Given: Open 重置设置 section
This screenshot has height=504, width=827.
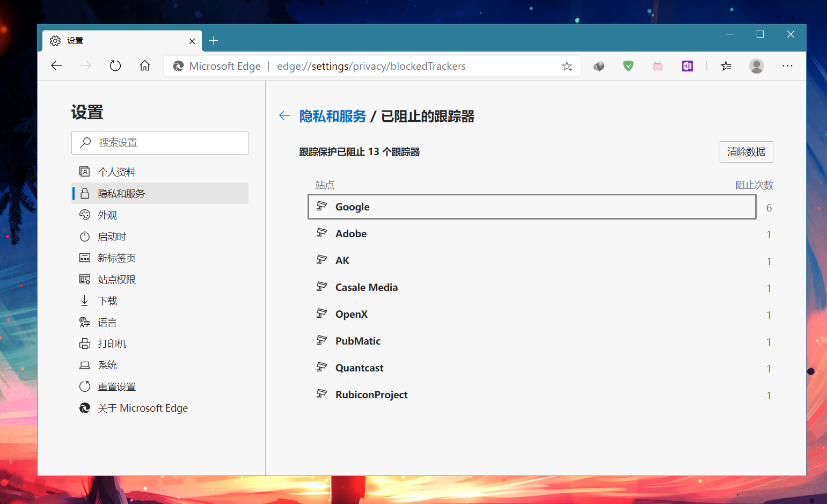Looking at the screenshot, I should 160,386.
